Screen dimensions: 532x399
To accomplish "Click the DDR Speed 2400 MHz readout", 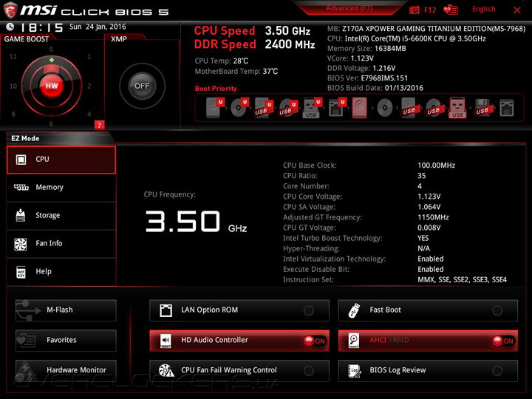I will tap(254, 44).
